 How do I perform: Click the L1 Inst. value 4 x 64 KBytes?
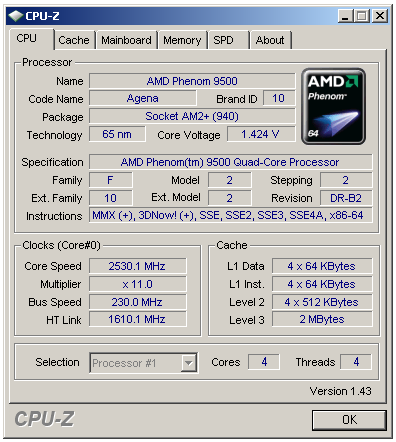coord(322,284)
